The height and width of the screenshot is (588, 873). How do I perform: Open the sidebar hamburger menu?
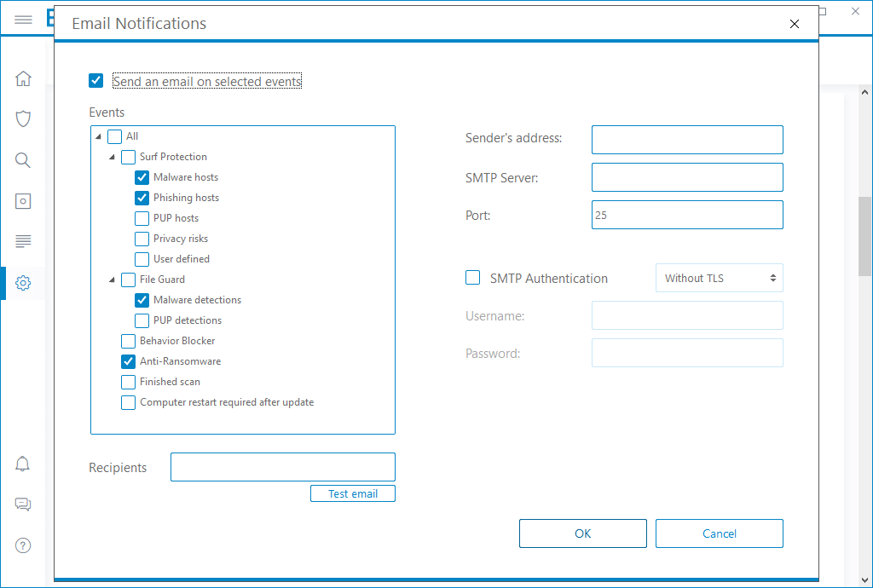tap(23, 19)
